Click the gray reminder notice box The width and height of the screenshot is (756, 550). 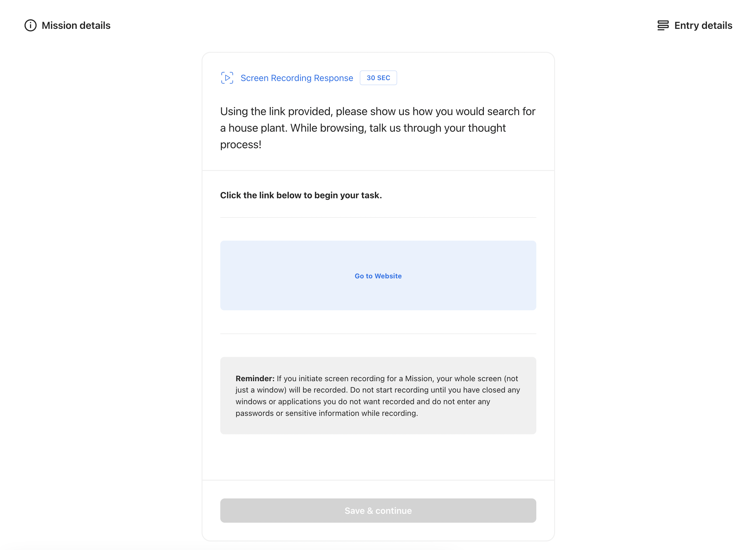pos(378,396)
